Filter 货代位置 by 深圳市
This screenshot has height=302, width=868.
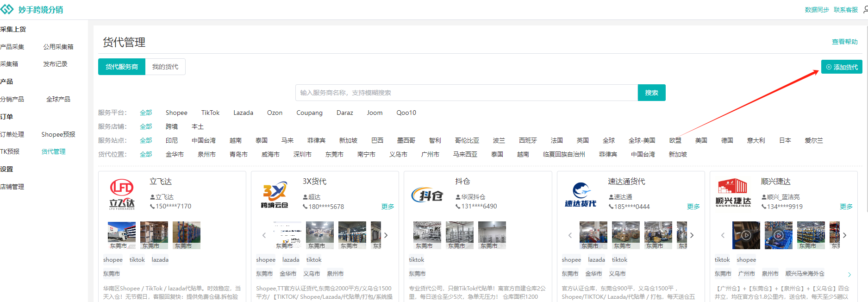(302, 154)
